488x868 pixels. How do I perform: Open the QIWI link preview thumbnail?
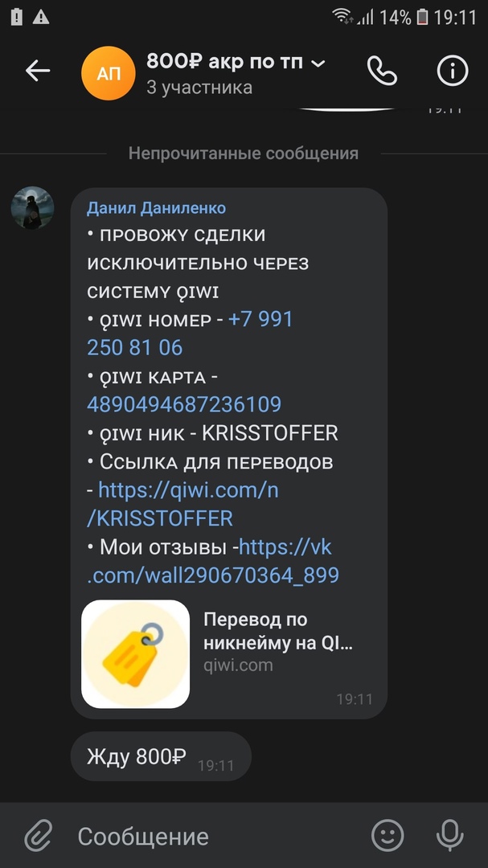136,653
